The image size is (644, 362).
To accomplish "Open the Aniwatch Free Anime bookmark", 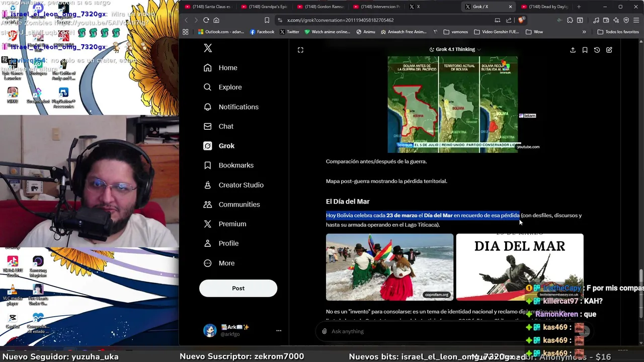I will pyautogui.click(x=404, y=32).
